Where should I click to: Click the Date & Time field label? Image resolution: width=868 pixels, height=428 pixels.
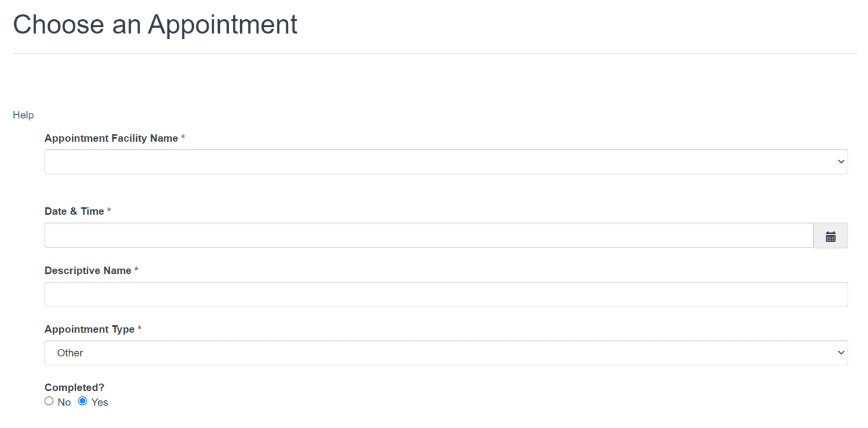pyautogui.click(x=74, y=211)
